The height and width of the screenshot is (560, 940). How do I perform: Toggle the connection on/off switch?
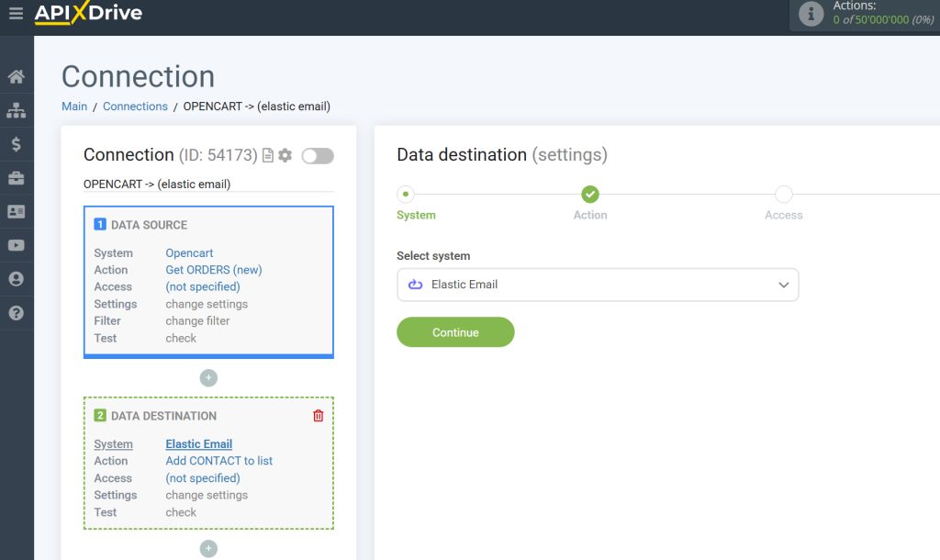[x=318, y=156]
